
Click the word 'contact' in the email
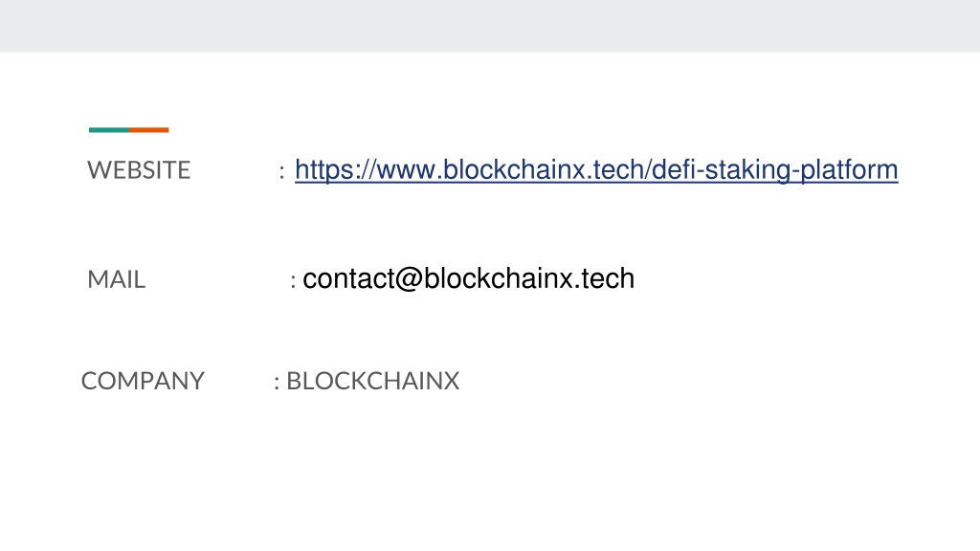coord(348,278)
